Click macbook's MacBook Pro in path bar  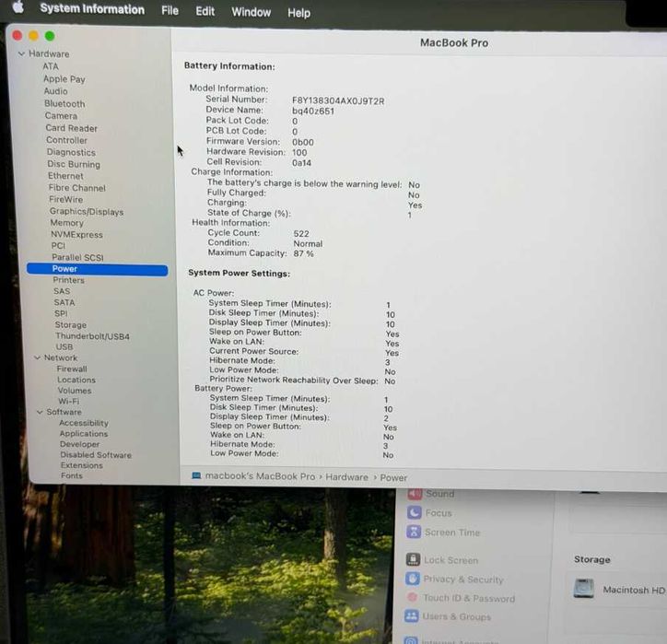(261, 476)
